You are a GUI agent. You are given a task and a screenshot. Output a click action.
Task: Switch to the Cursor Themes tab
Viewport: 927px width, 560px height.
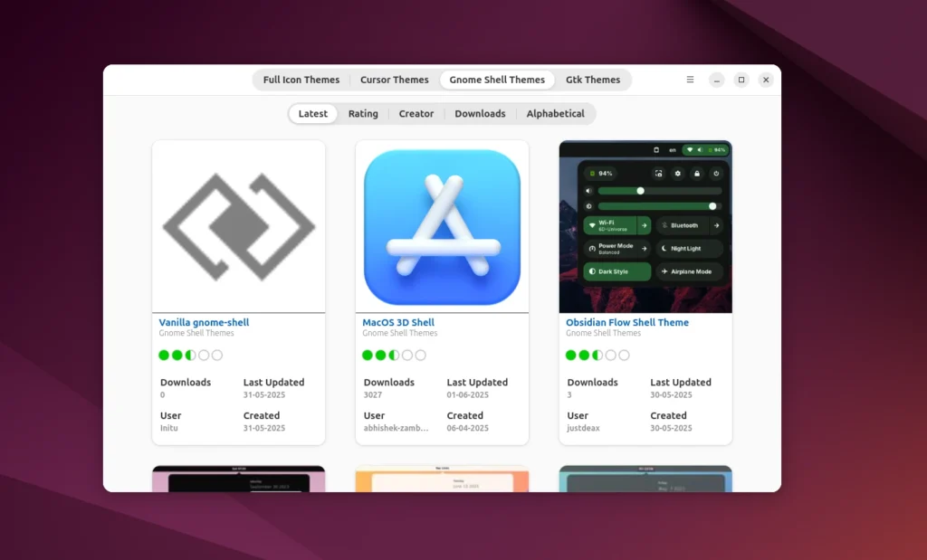click(394, 80)
